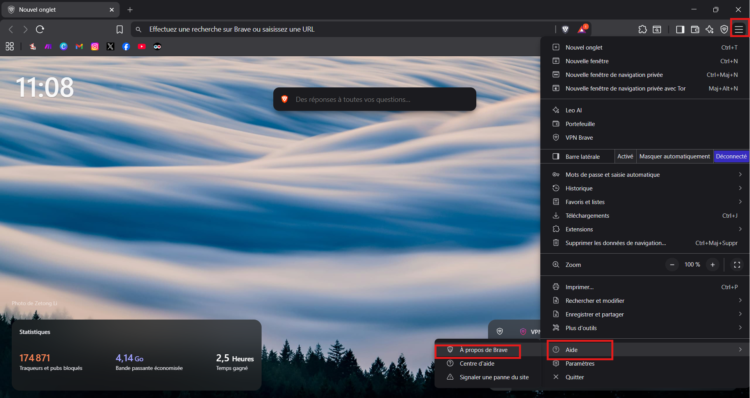Screen dimensions: 750x398
Task: Select the Nouvel onglet tab
Action: 60,10
